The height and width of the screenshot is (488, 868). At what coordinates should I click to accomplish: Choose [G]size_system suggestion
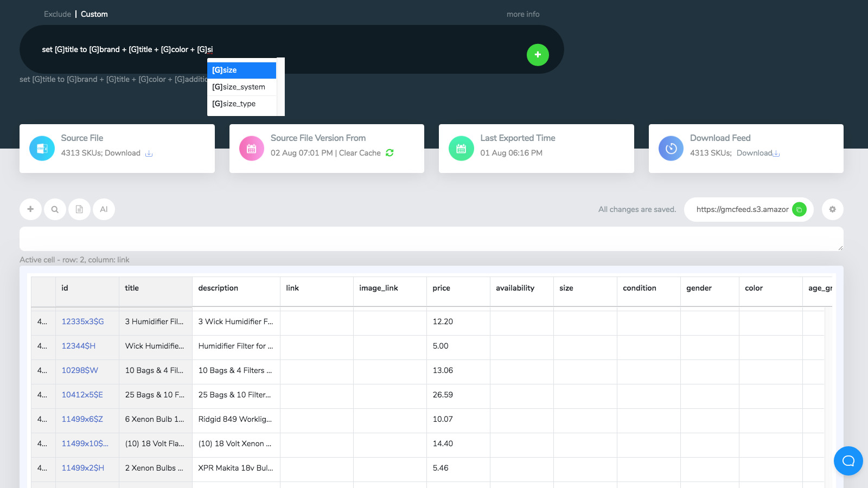pos(242,87)
